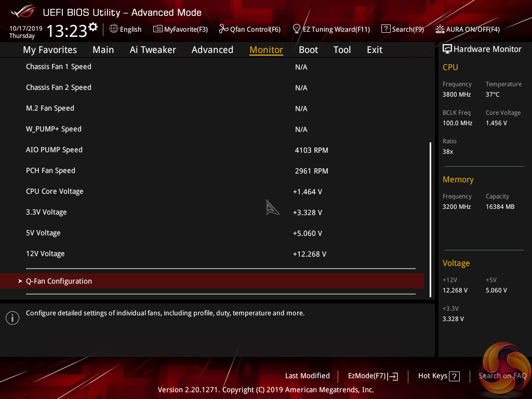Viewport: 532px width, 399px height.
Task: Open the My Favorites tab
Action: [50, 50]
